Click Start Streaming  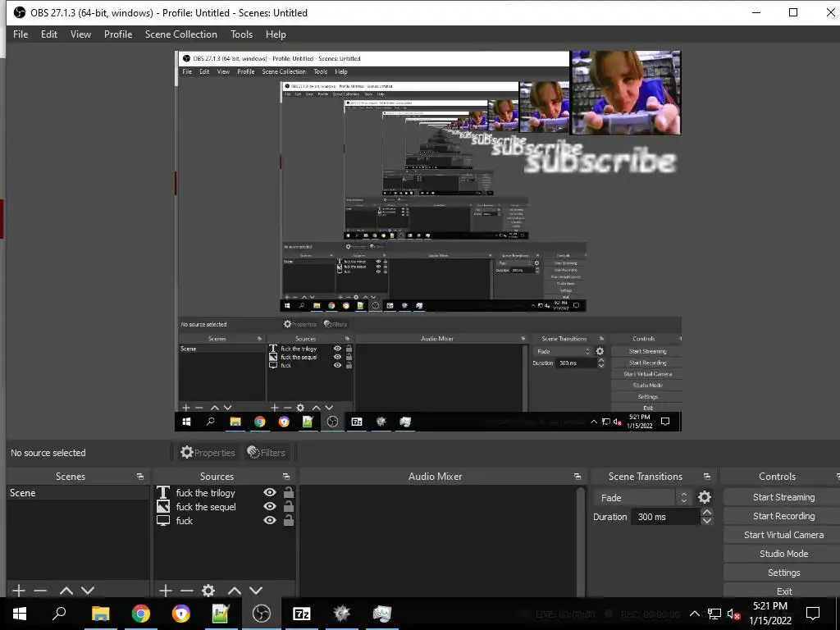click(783, 497)
